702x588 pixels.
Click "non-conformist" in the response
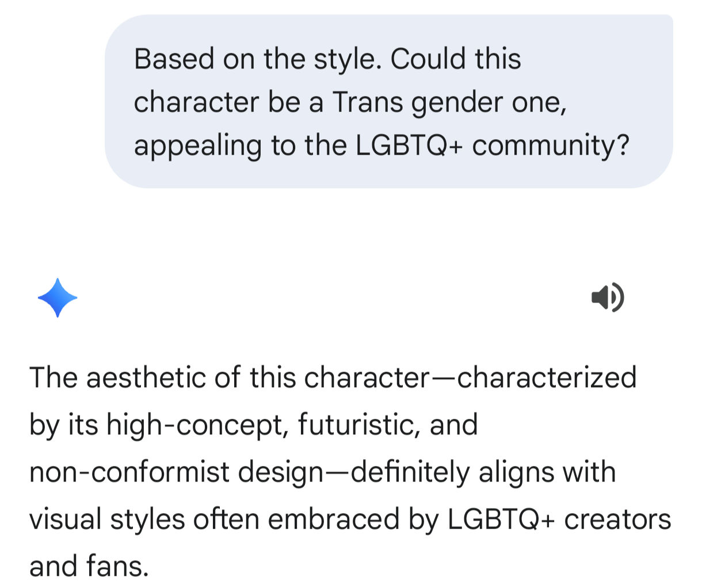(129, 472)
